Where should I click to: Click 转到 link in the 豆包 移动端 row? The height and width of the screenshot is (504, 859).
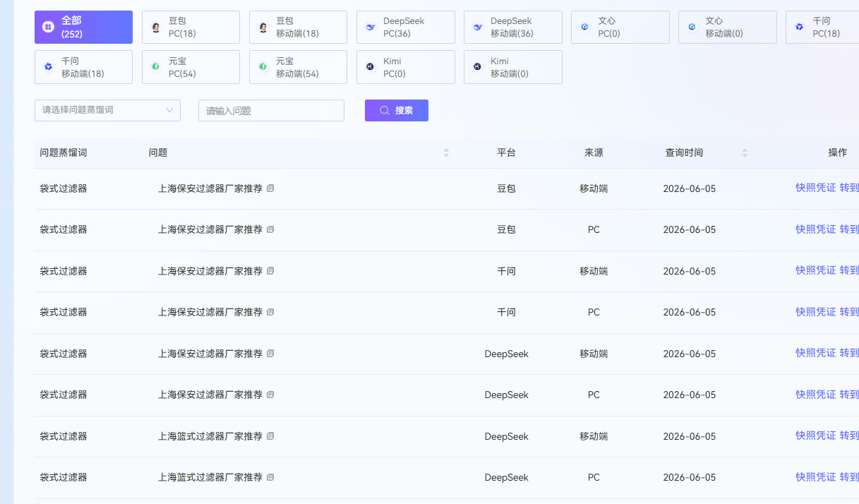pyautogui.click(x=849, y=188)
